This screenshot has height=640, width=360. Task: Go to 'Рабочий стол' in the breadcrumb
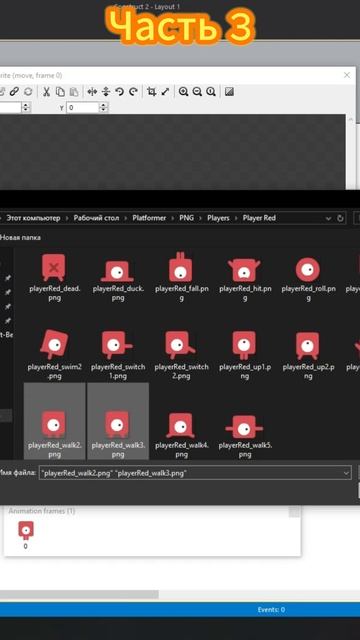(x=96, y=218)
